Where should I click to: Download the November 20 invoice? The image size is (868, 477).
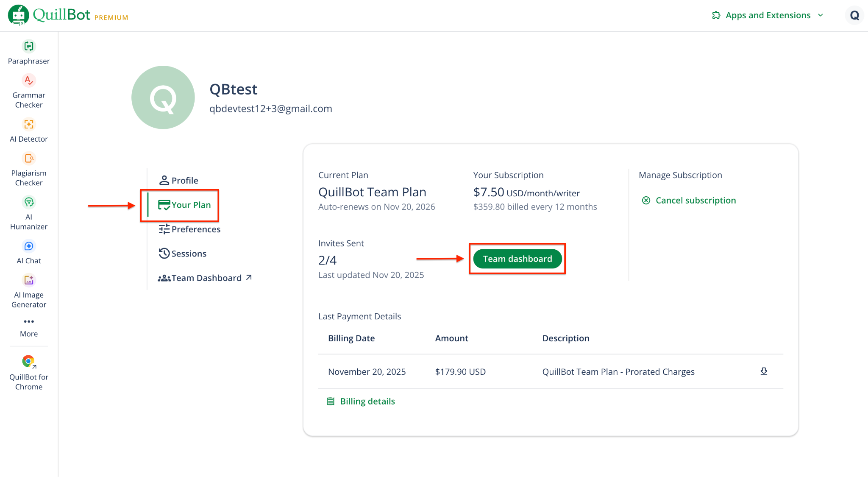(764, 371)
